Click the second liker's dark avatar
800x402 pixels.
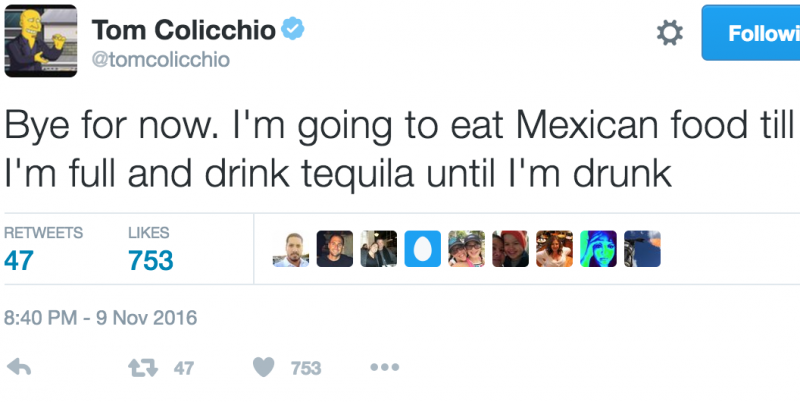[x=334, y=249]
